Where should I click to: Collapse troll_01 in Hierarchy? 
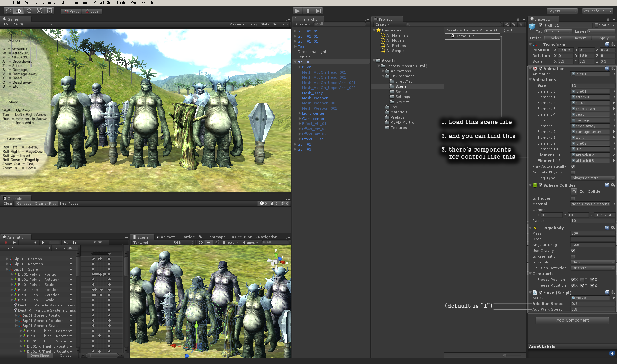click(295, 62)
